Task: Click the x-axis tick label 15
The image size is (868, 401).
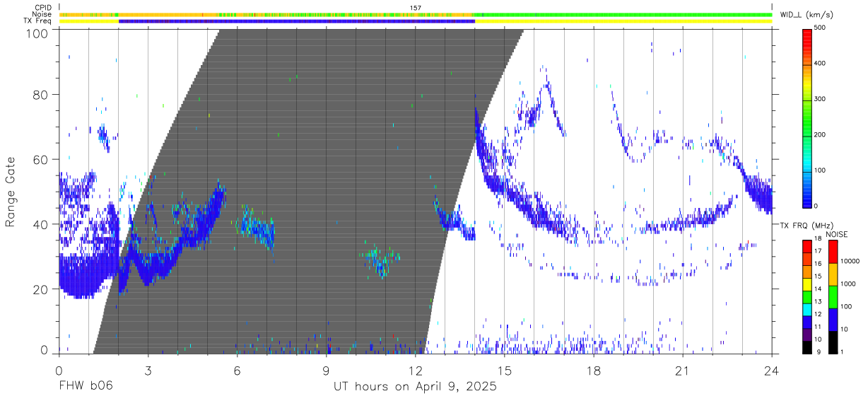Action: pyautogui.click(x=505, y=370)
